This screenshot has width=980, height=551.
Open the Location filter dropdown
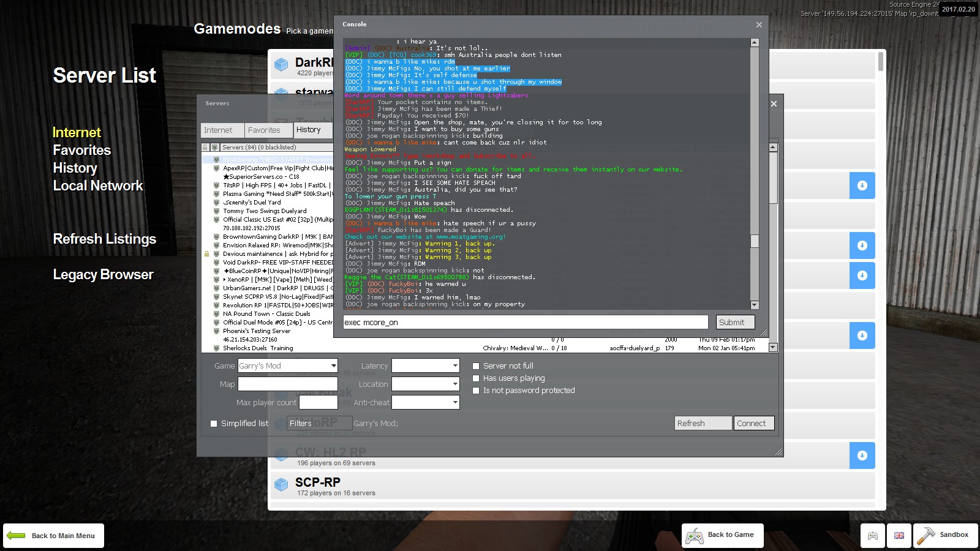pos(426,384)
